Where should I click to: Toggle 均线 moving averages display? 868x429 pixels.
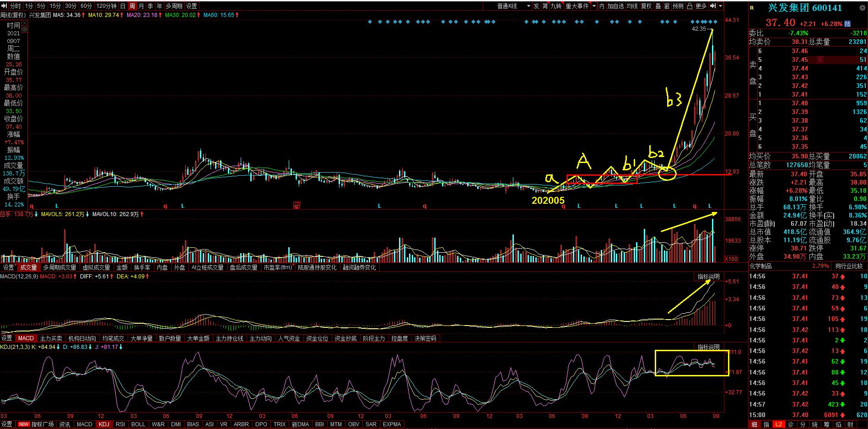pos(632,6)
